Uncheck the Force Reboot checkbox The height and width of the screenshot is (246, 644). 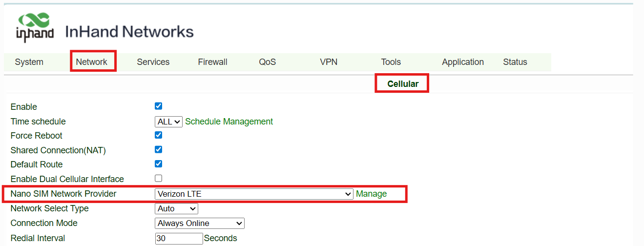pos(158,135)
